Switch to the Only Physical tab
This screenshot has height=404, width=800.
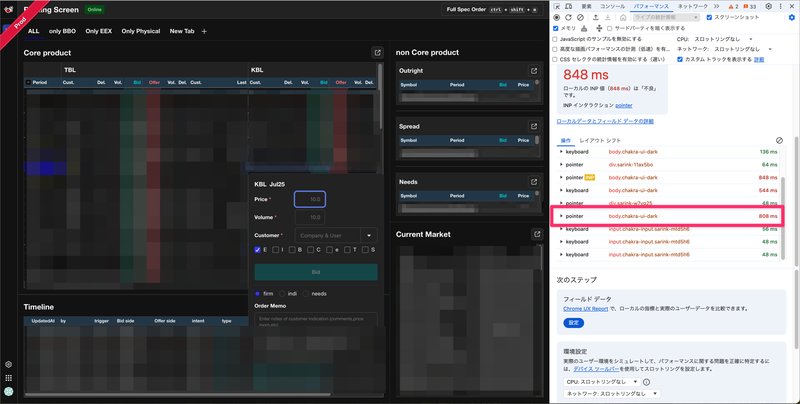[x=141, y=31]
